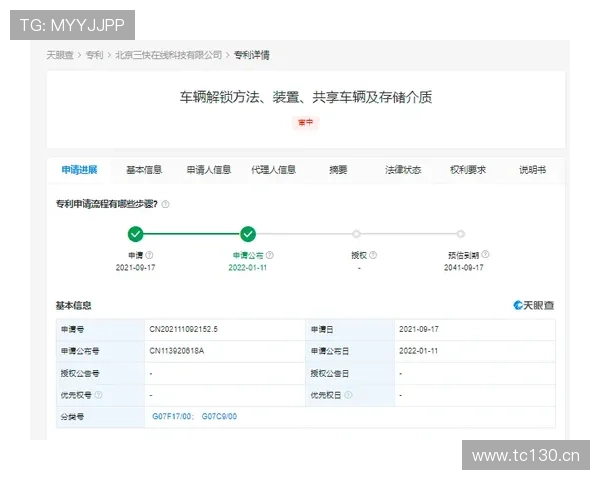
Task: Switch to 说明书 tab
Action: (532, 170)
